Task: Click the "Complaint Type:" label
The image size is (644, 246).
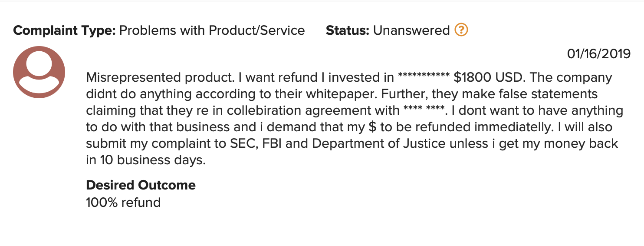Action: (64, 30)
